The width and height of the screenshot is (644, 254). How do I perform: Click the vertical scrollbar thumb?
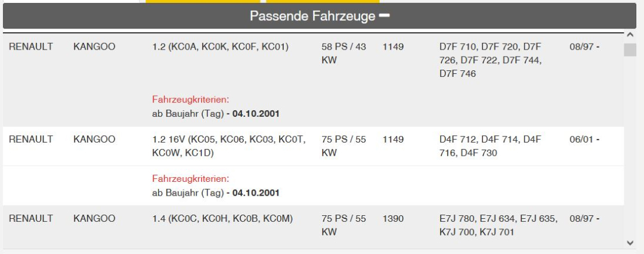tap(630, 49)
